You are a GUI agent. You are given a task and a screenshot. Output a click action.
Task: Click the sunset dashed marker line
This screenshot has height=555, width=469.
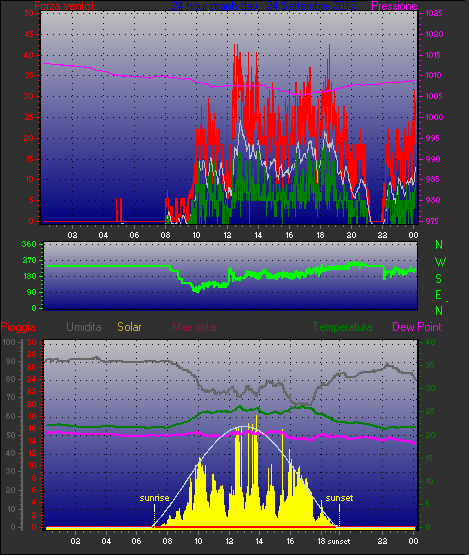coord(339,515)
